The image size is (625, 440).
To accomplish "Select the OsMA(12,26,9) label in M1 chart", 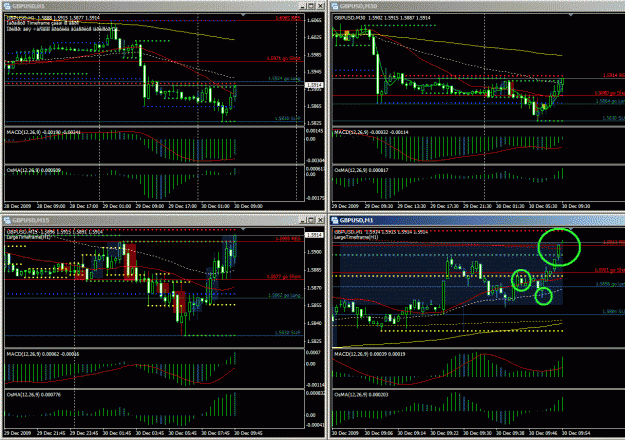I will coord(351,395).
